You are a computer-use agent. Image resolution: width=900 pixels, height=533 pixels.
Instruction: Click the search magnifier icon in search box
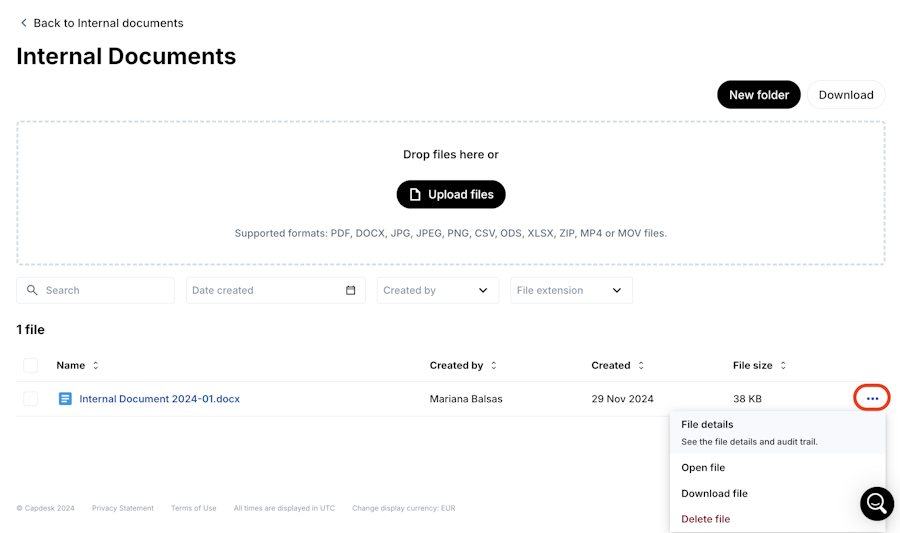32,290
